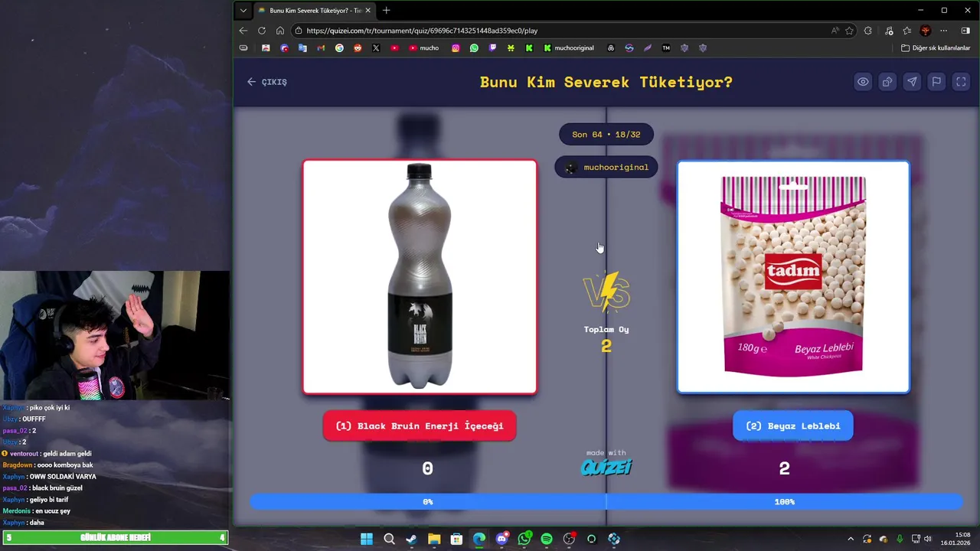Open the muchooriginal Kick bookmark
The width and height of the screenshot is (980, 551).
(569, 48)
